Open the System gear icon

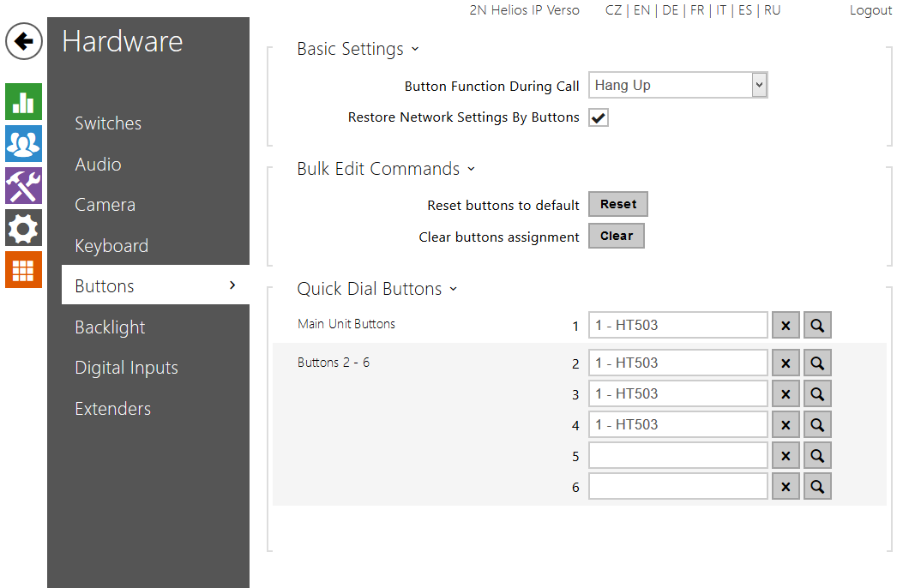coord(23,227)
